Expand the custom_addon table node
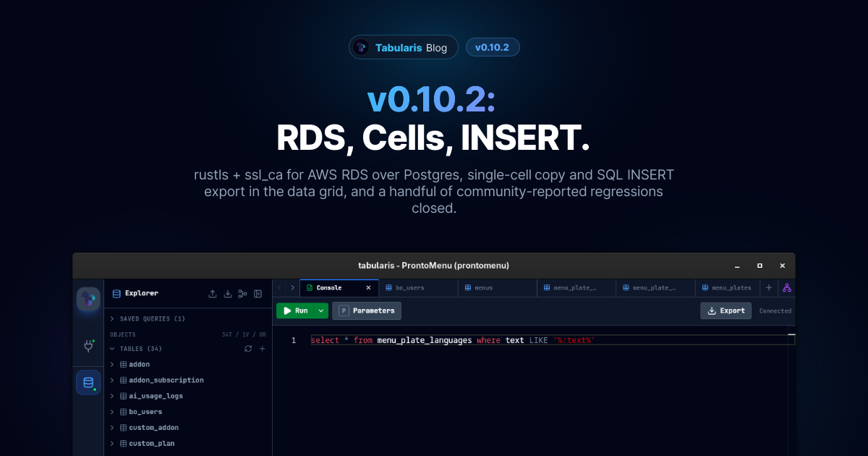This screenshot has width=868, height=456. click(112, 428)
